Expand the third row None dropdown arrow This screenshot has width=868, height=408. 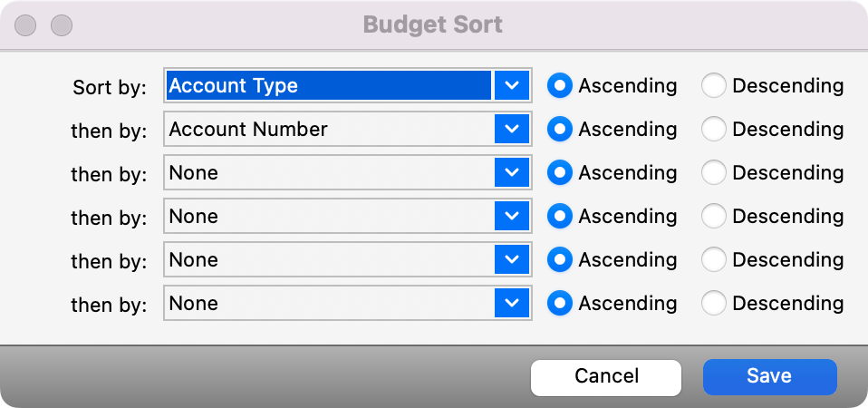pyautogui.click(x=512, y=172)
